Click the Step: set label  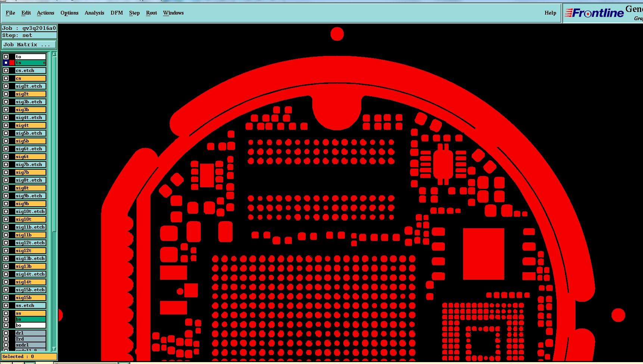pos(29,35)
